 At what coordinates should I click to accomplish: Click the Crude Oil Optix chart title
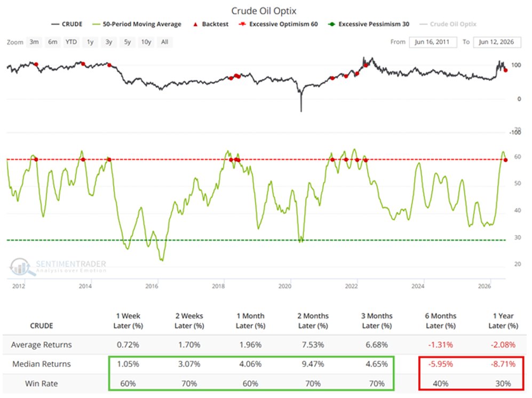click(264, 11)
